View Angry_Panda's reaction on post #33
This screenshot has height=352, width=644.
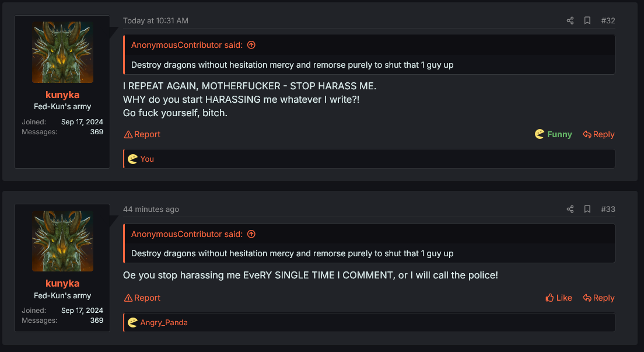click(x=164, y=322)
